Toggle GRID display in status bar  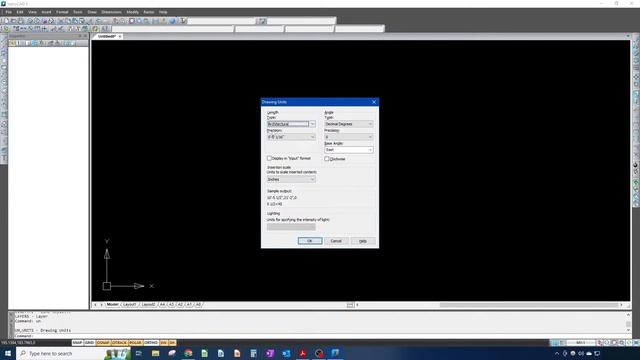pos(89,343)
